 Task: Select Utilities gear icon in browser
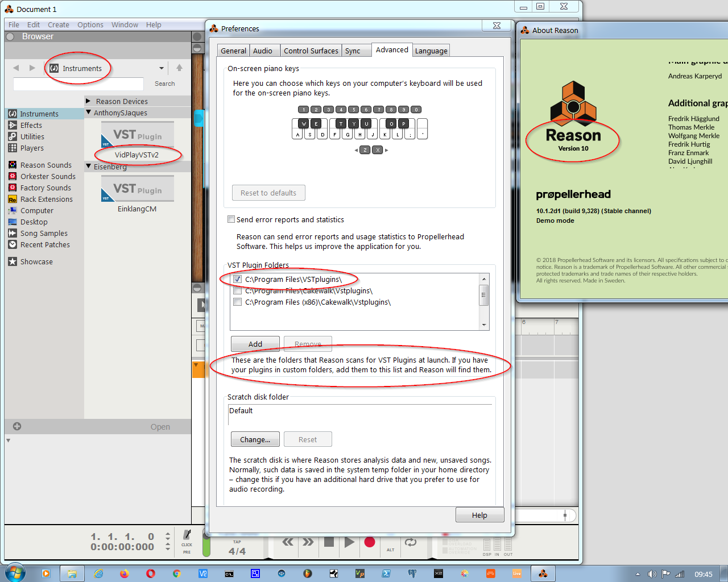pos(13,136)
